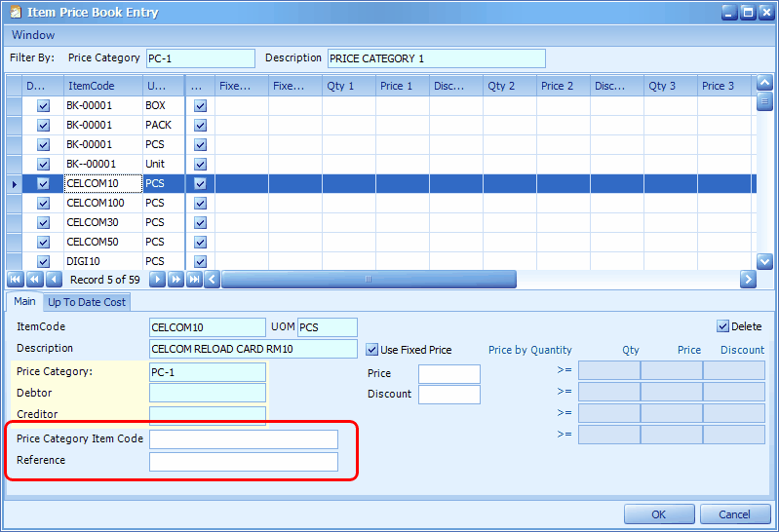This screenshot has width=779, height=532.
Task: Switch to Up To Date Cost tab
Action: pyautogui.click(x=87, y=302)
